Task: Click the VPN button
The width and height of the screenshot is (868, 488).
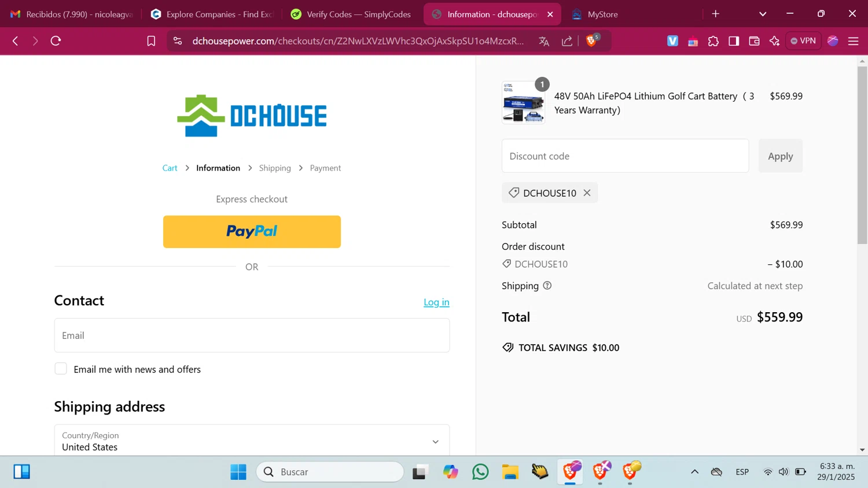Action: [x=803, y=41]
